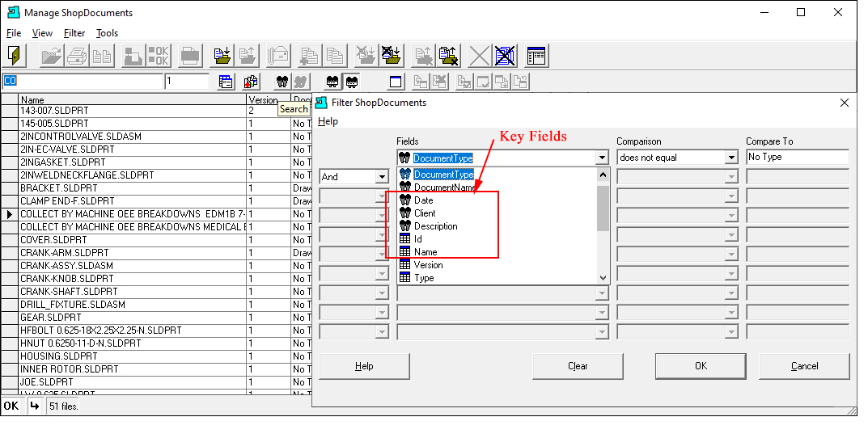Click the exit door icon in toolbar

coord(15,56)
